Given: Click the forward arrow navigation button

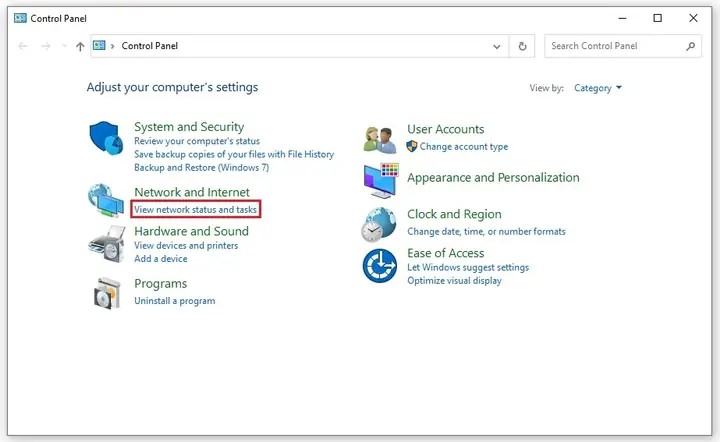Looking at the screenshot, I should click(45, 46).
